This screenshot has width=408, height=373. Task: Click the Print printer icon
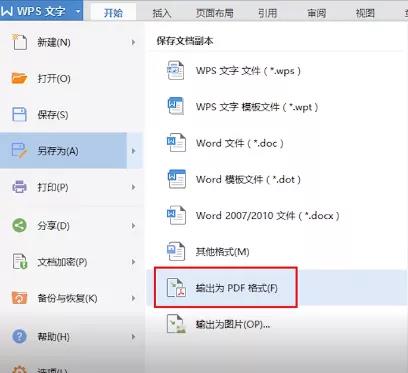(19, 187)
